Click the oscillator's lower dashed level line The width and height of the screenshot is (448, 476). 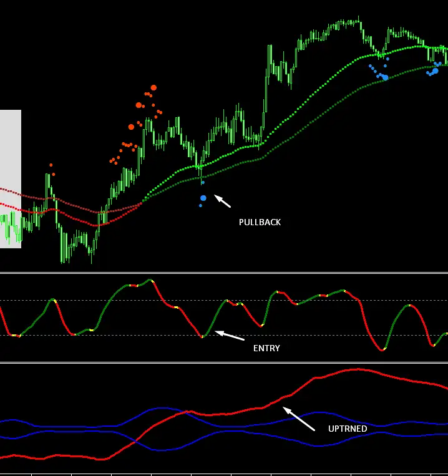click(224, 336)
